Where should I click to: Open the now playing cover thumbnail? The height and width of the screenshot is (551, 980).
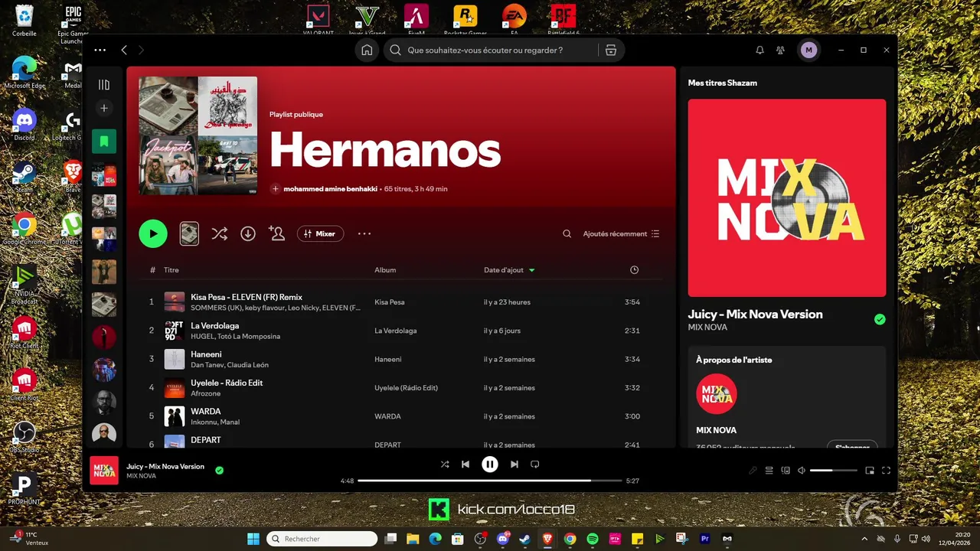tap(104, 471)
